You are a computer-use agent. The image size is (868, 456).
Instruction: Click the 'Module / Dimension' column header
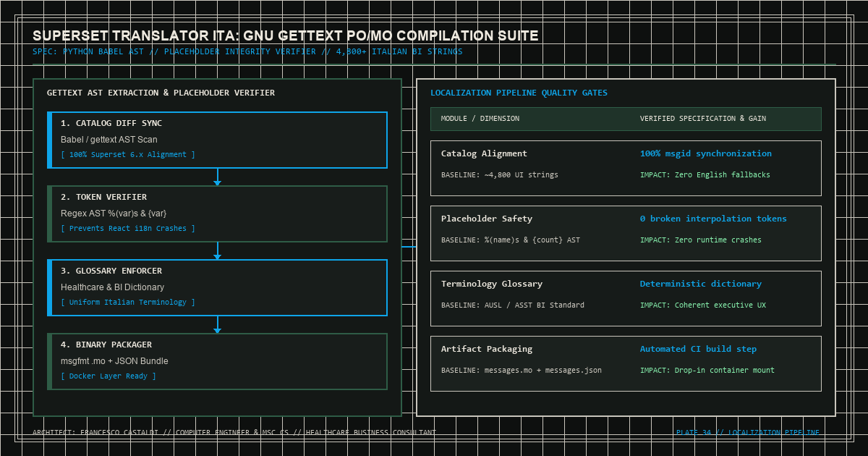tap(480, 119)
